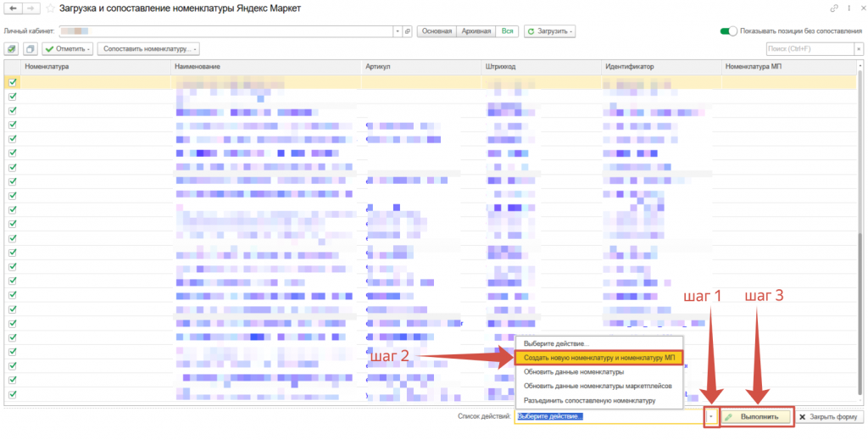The width and height of the screenshot is (868, 440).
Task: Click the Закрыть форму button
Action: [829, 417]
